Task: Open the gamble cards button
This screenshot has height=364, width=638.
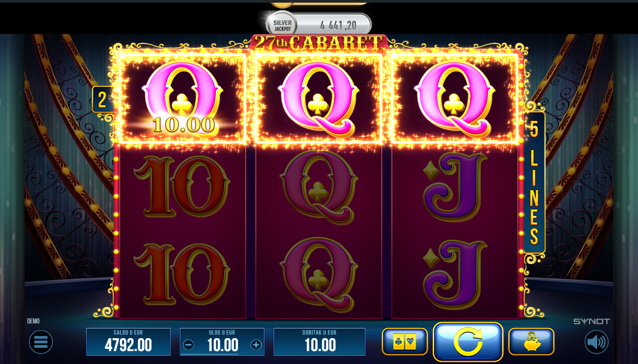Action: tap(405, 342)
